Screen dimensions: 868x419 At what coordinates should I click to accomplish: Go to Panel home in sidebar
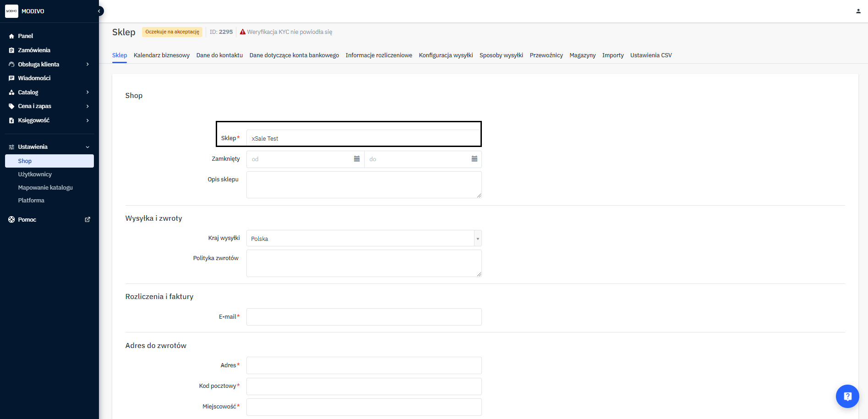[25, 36]
